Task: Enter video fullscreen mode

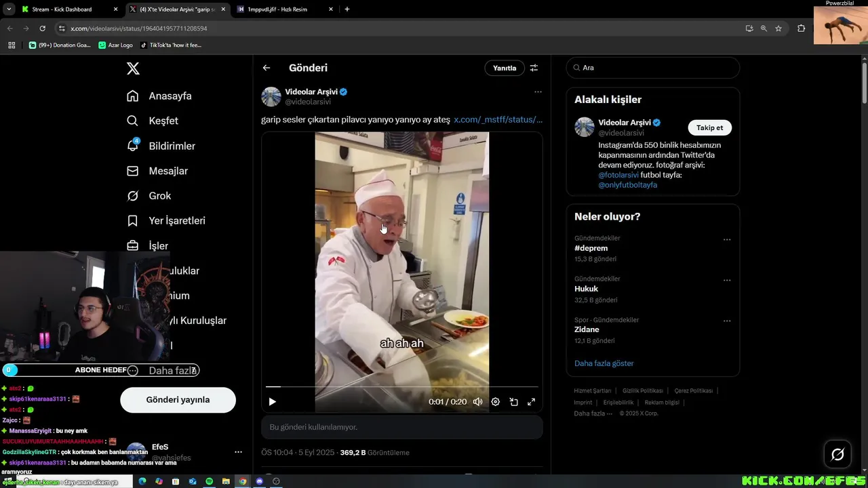Action: tap(531, 402)
